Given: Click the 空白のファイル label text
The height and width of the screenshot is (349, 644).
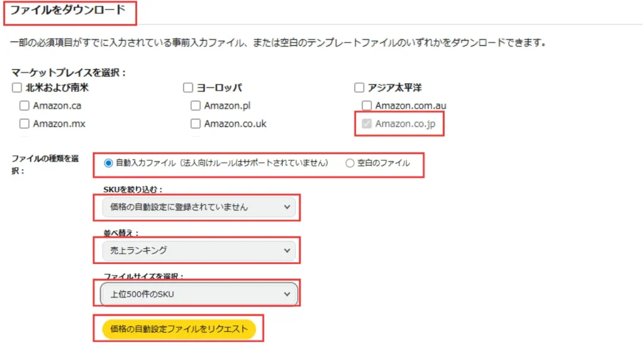Looking at the screenshot, I should (x=384, y=163).
